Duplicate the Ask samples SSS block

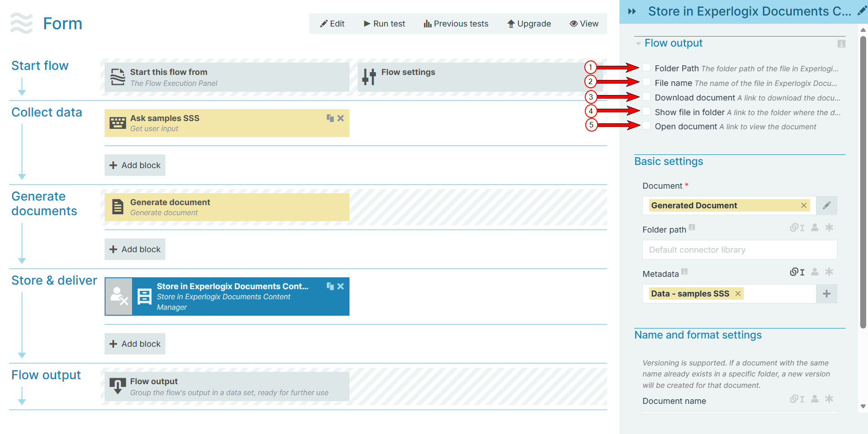pyautogui.click(x=330, y=118)
